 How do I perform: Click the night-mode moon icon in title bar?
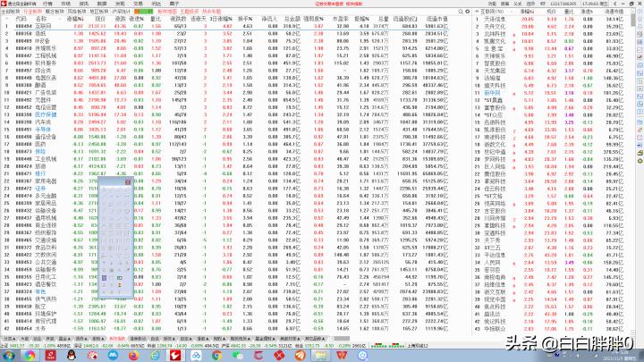click(614, 4)
